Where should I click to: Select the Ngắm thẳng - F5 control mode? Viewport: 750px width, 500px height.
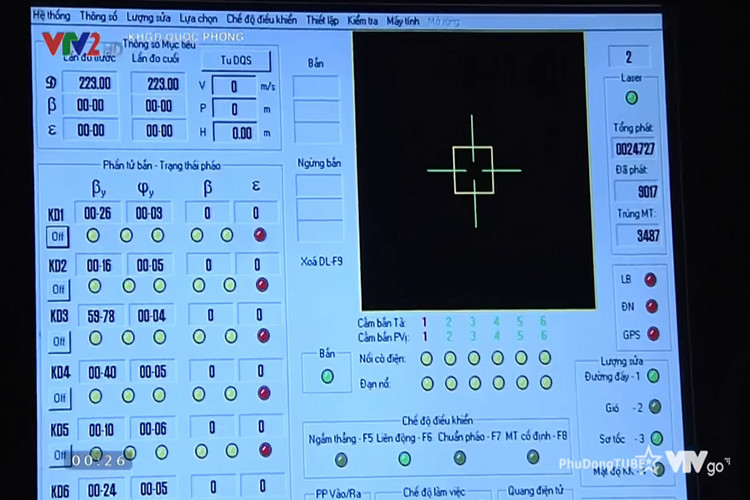[341, 459]
